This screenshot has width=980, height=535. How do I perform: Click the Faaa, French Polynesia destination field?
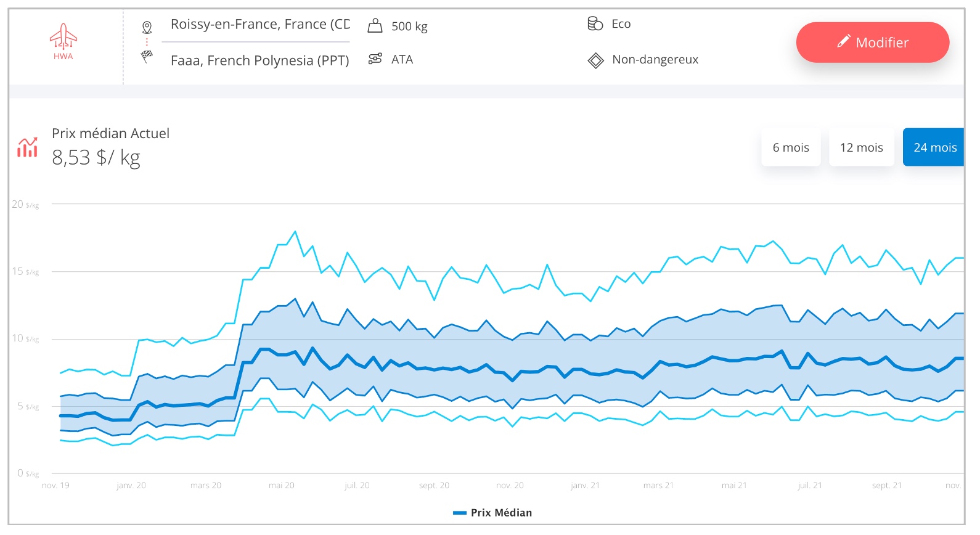(x=259, y=60)
